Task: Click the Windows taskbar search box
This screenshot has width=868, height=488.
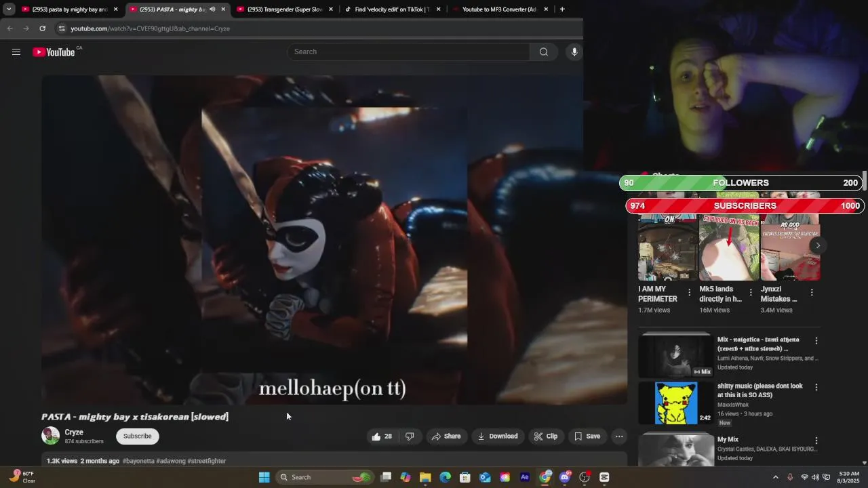Action: (x=325, y=477)
